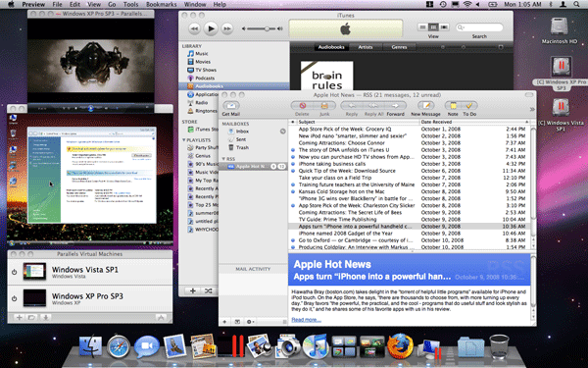Open the Bookmarks menu
Screen dimensions: 588x368
pyautogui.click(x=162, y=5)
